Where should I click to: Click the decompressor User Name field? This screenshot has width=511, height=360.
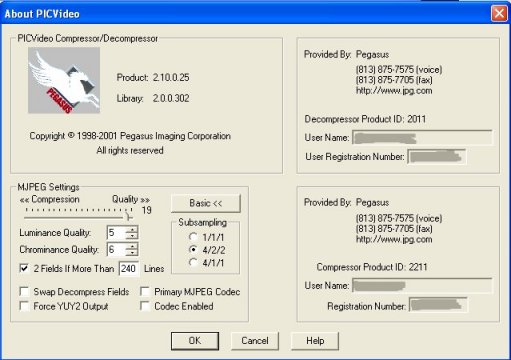(x=423, y=138)
